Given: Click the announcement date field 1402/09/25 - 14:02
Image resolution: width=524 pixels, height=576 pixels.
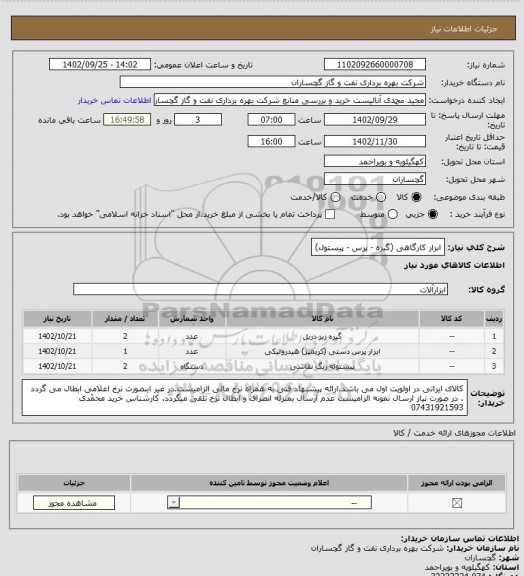Looking at the screenshot, I should [100, 64].
